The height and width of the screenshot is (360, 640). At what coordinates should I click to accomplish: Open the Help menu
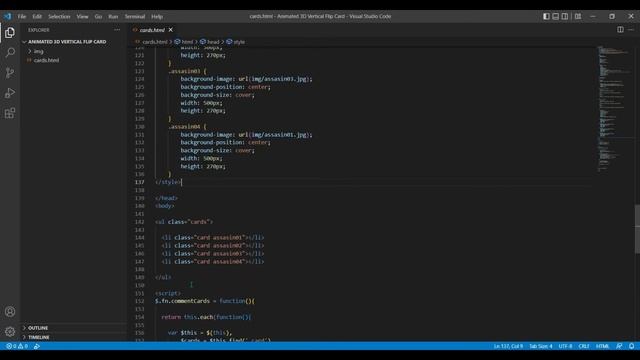coord(157,16)
